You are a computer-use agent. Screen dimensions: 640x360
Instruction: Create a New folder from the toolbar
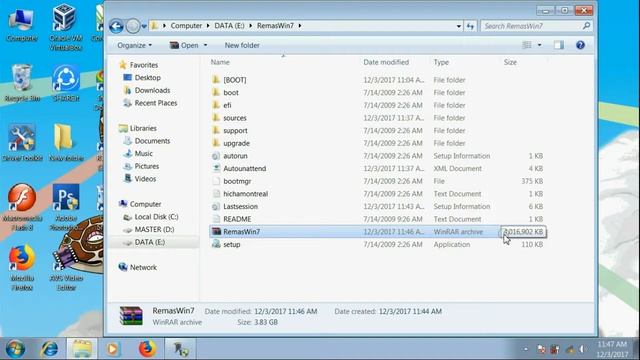tap(242, 45)
